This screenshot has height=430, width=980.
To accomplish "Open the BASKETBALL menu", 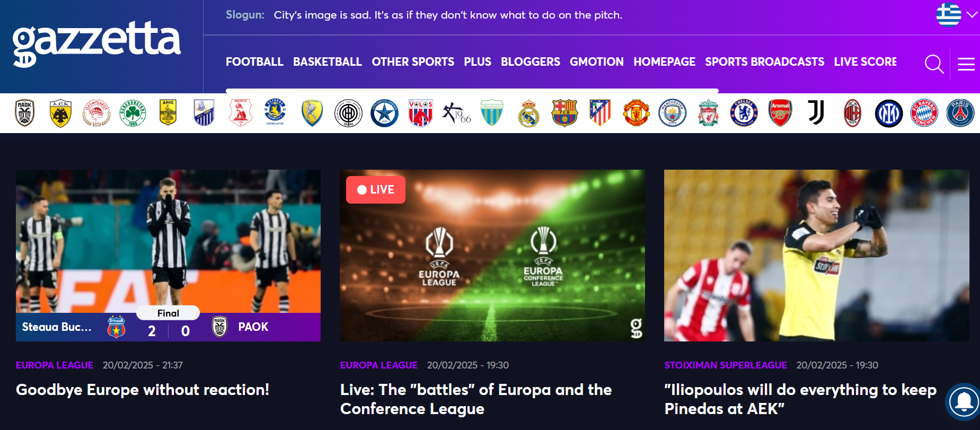I will tap(328, 62).
